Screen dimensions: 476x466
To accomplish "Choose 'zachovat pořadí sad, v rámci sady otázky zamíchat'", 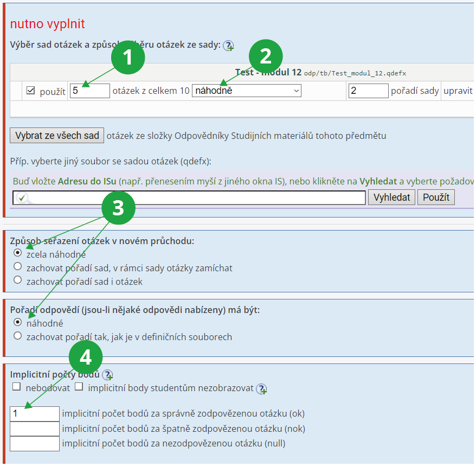I will tap(18, 267).
